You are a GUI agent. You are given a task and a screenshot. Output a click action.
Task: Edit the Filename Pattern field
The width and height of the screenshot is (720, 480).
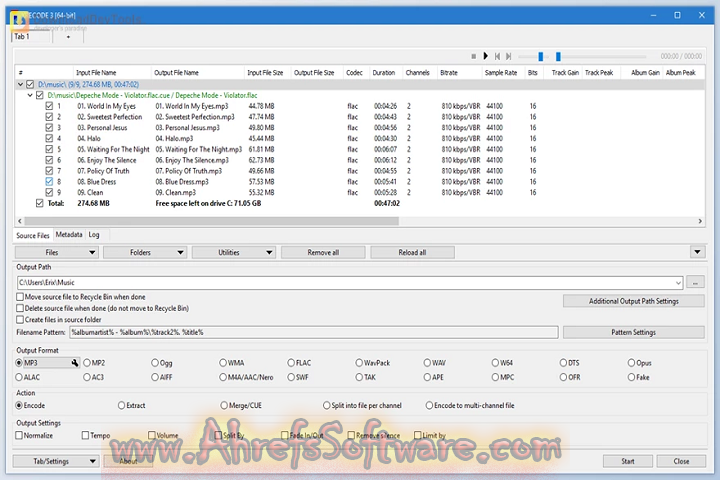tap(314, 332)
